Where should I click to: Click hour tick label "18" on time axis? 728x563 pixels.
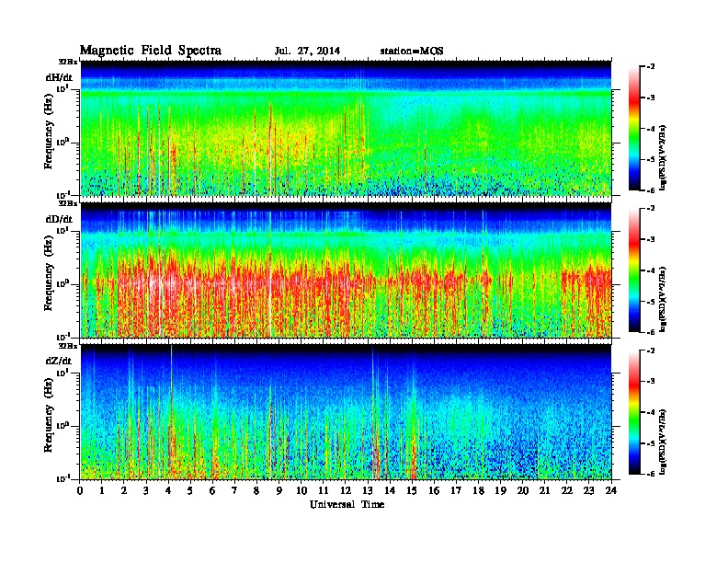click(478, 490)
